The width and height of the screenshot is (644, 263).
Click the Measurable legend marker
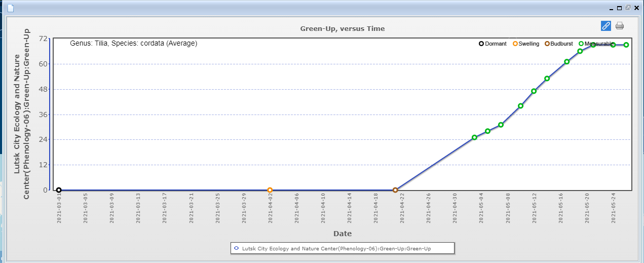pyautogui.click(x=581, y=44)
